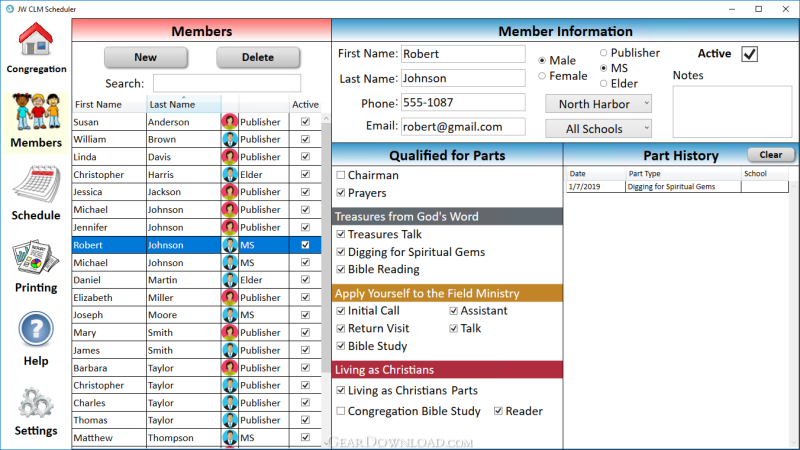Open the Schedule calendar icon

[36, 184]
